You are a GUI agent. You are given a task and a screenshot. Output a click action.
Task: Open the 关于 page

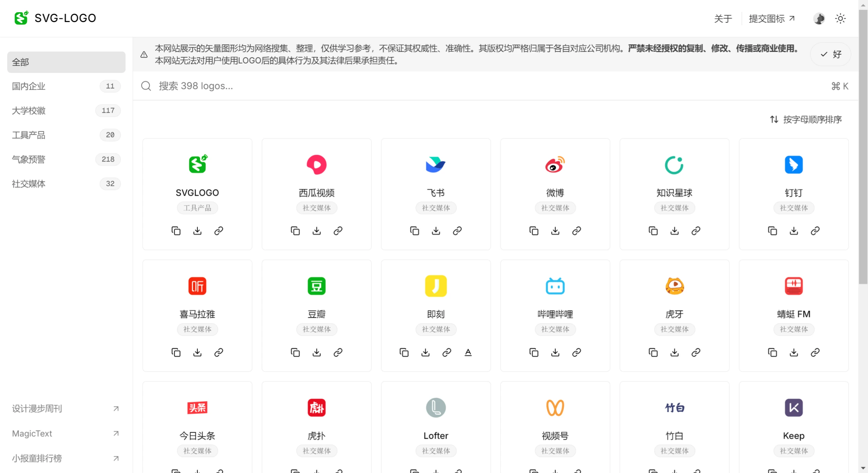[x=723, y=18]
